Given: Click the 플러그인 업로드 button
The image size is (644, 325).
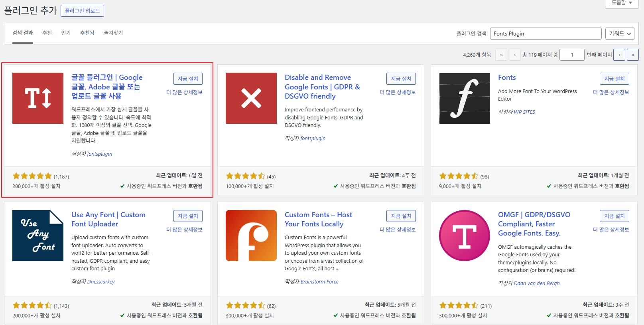Looking at the screenshot, I should coord(82,11).
